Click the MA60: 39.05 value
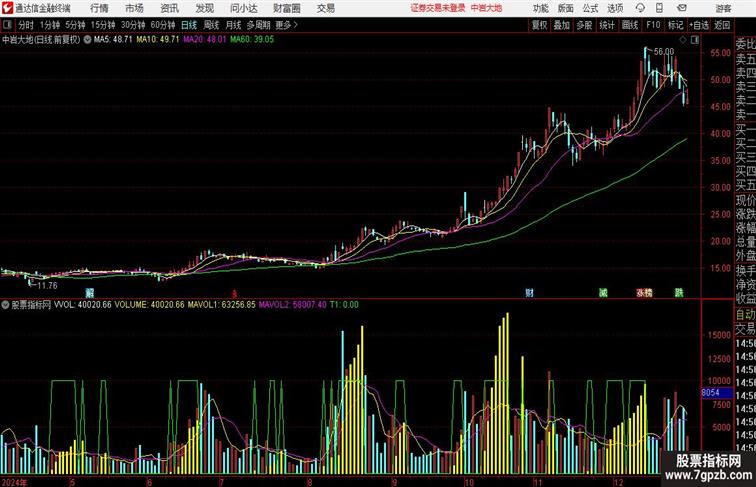756x487 pixels. (252, 40)
